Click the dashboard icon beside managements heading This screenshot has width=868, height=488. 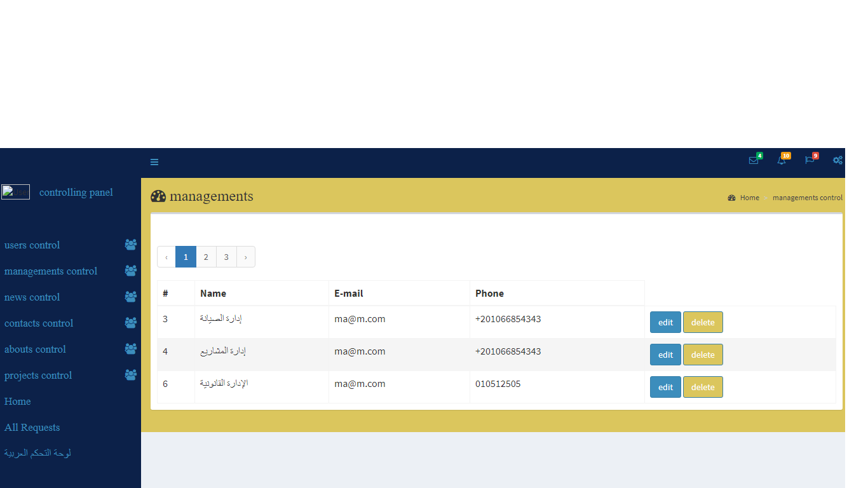point(158,196)
